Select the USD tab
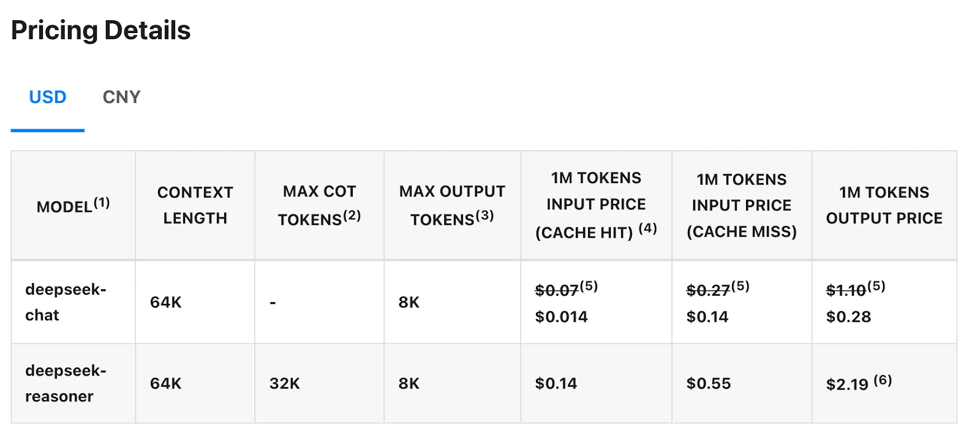Screen dimensions: 980x446 point(47,96)
